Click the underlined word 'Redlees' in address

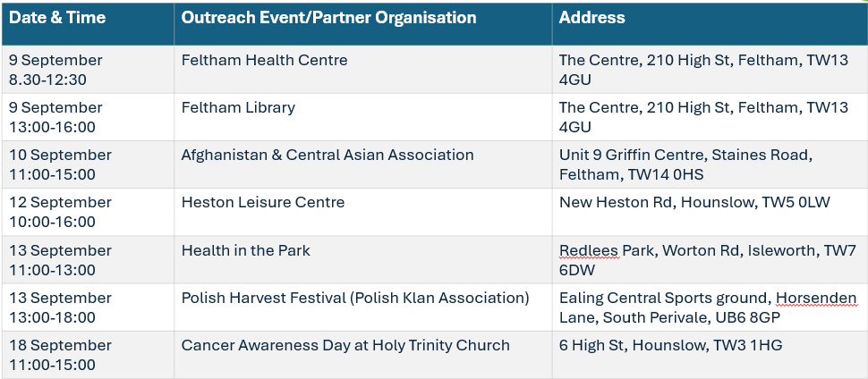coord(589,250)
